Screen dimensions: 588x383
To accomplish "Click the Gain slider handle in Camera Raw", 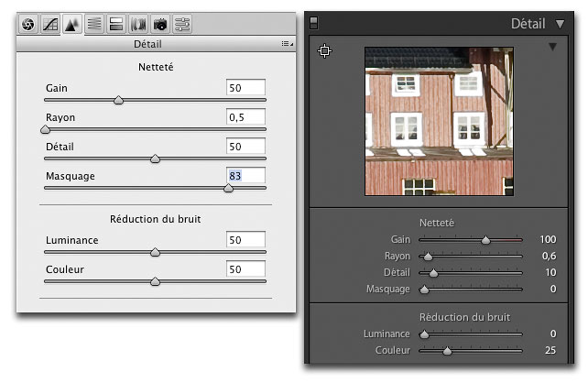I will [118, 100].
